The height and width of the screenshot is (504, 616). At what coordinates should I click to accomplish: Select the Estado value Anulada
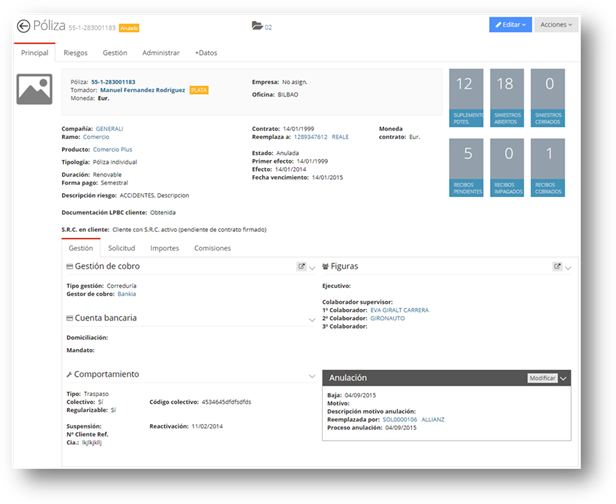288,153
